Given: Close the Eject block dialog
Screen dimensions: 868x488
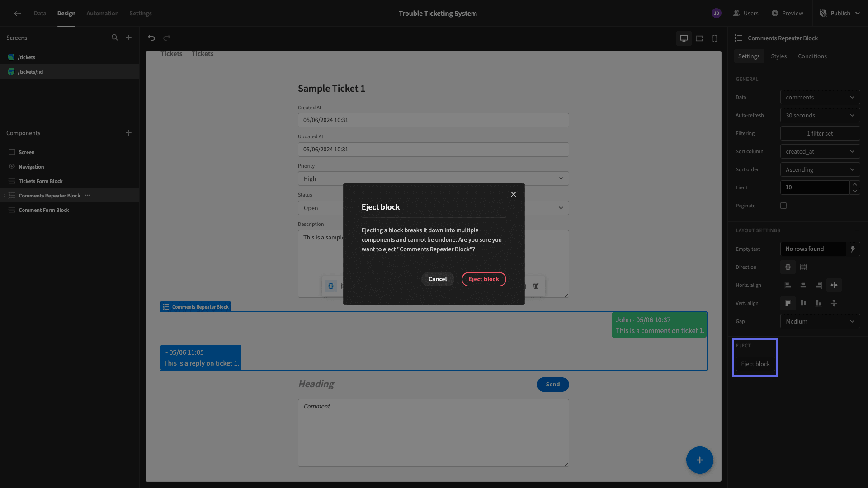Looking at the screenshot, I should coord(514,194).
